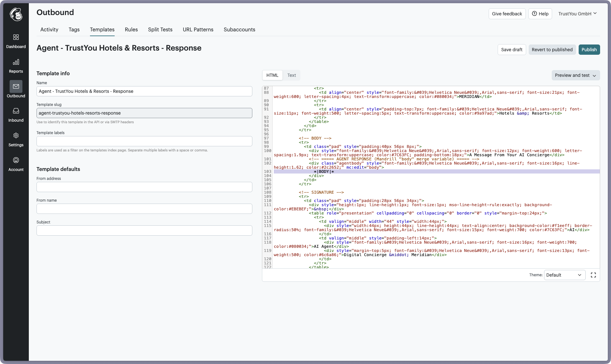Image resolution: width=611 pixels, height=364 pixels.
Task: Switch to the Activity tab
Action: [x=49, y=29]
